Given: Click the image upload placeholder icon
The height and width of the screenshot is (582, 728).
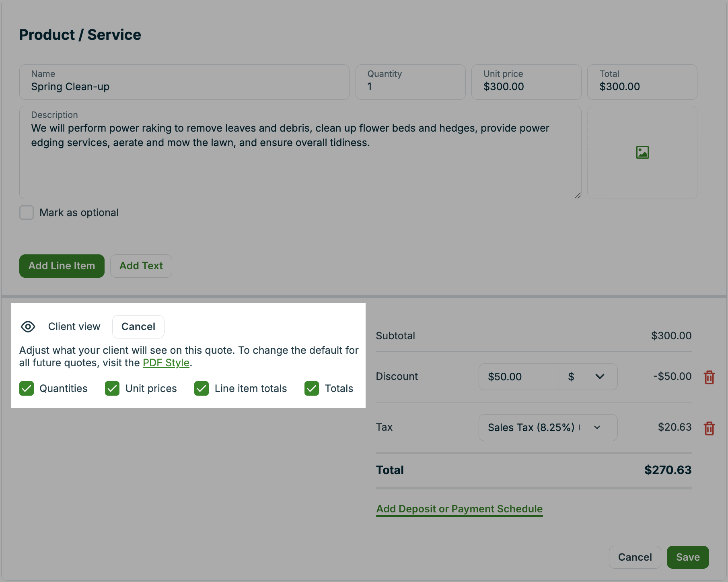Looking at the screenshot, I should [x=642, y=152].
